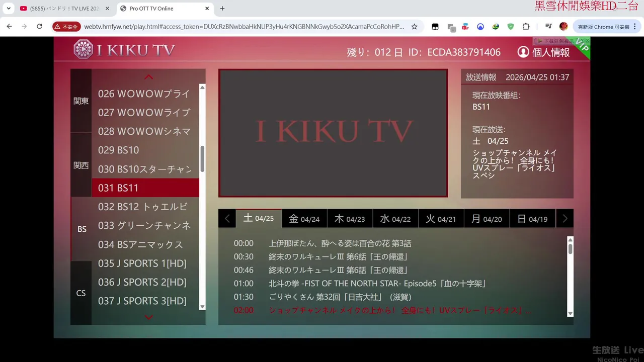Select the 関西 region category
This screenshot has height=362, width=644.
81,165
